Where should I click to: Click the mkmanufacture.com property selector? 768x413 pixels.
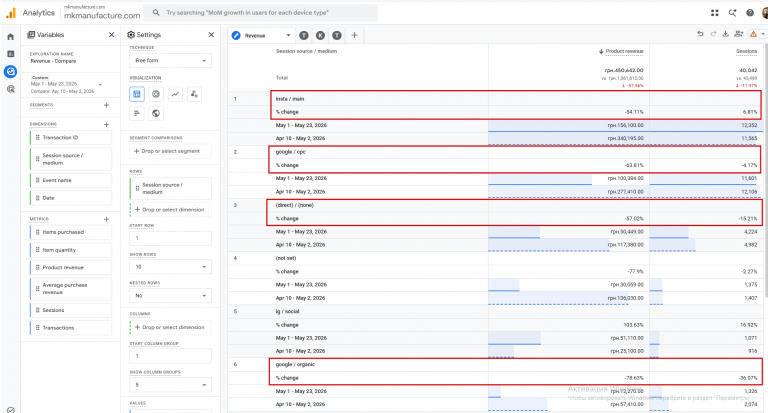pyautogui.click(x=102, y=13)
